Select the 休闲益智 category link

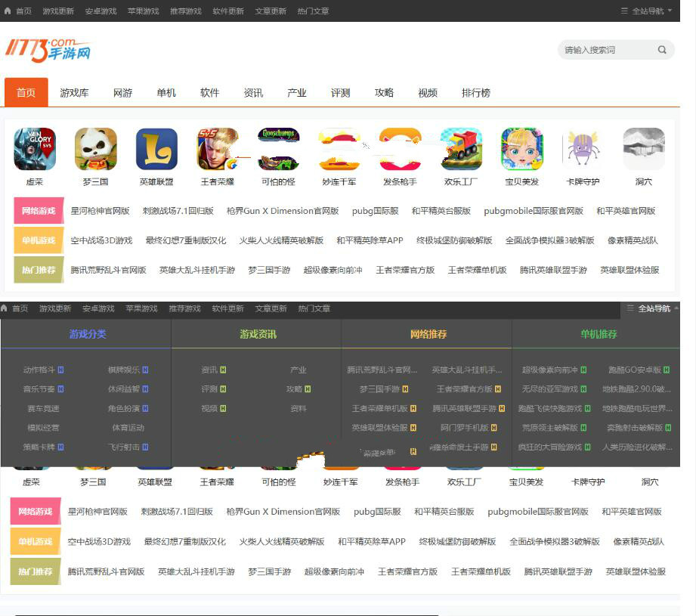pos(123,389)
